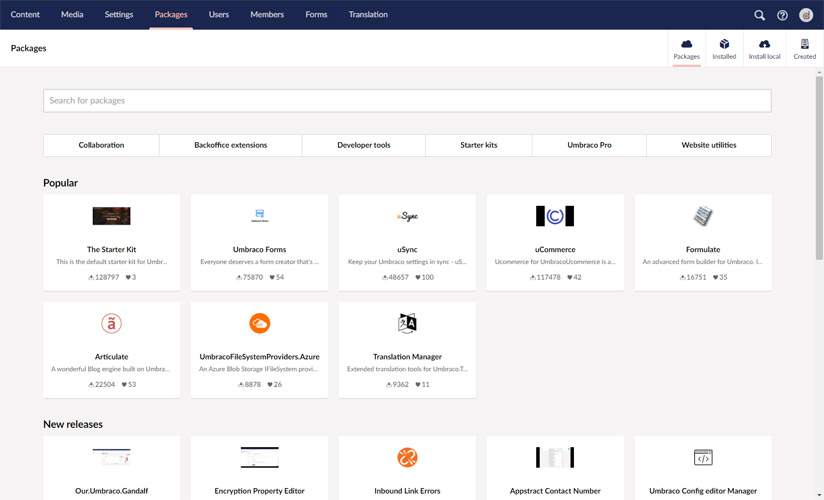Click the Translation Manager icon

coord(407,323)
